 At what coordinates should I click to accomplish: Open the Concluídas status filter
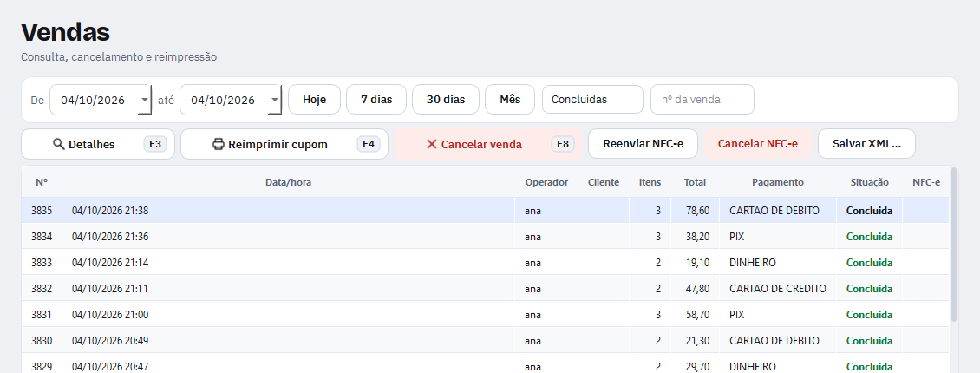tap(592, 100)
